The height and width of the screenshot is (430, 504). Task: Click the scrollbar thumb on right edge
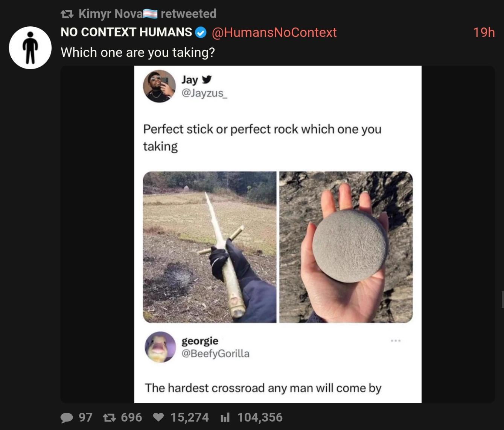click(502, 299)
